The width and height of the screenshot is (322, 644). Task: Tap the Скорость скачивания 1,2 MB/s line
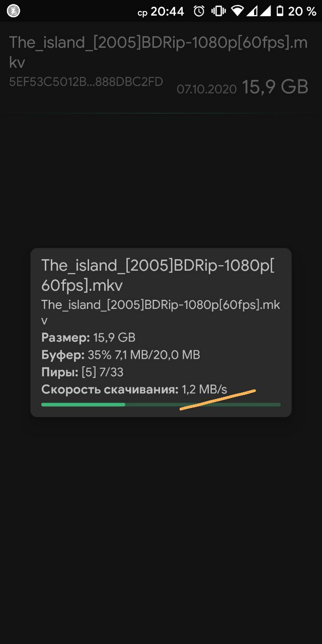pos(134,389)
